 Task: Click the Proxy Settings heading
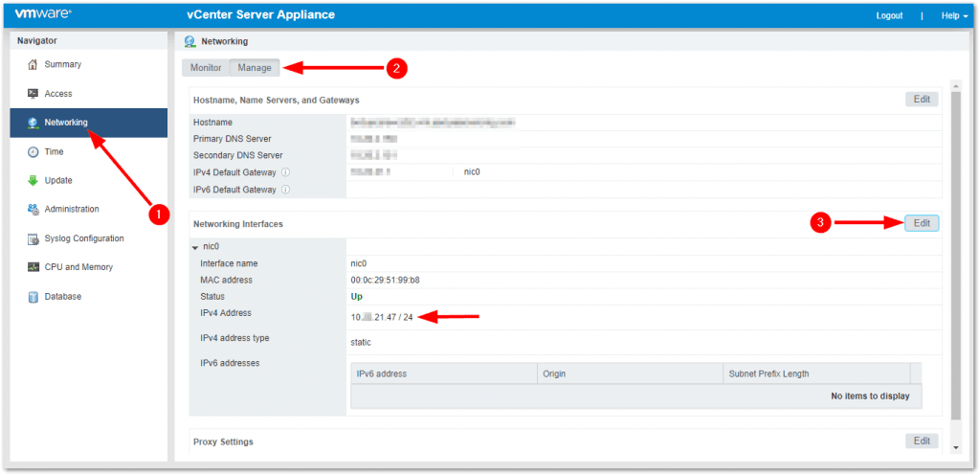click(223, 441)
